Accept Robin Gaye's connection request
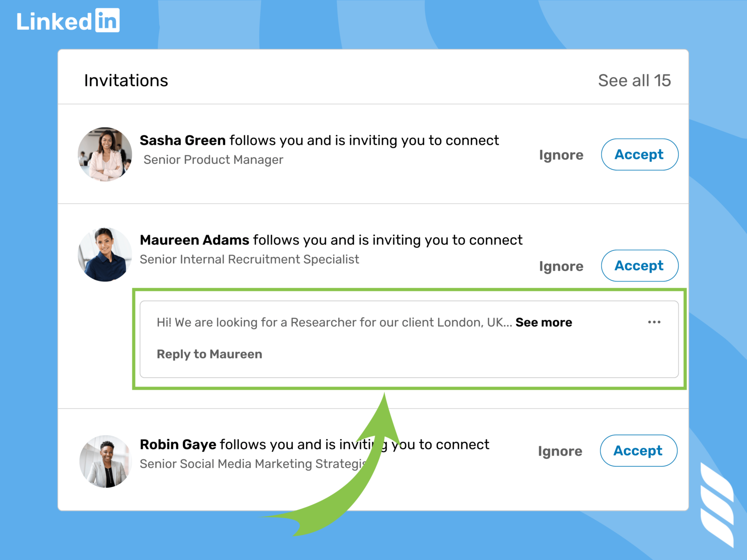This screenshot has height=560, width=747. tap(638, 451)
